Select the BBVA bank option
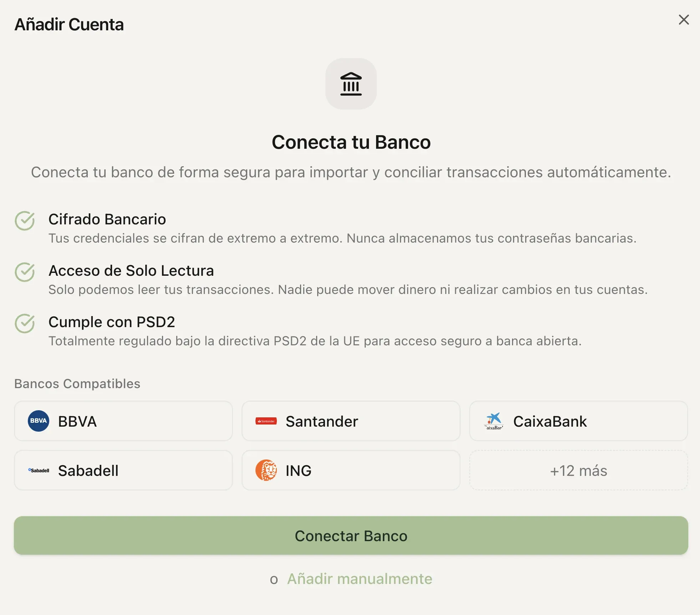The image size is (700, 615). tap(123, 421)
